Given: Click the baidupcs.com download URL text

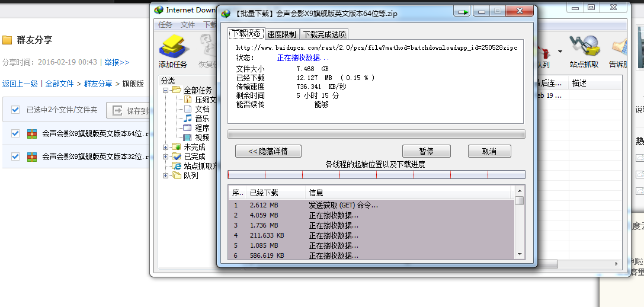Looking at the screenshot, I should point(377,47).
